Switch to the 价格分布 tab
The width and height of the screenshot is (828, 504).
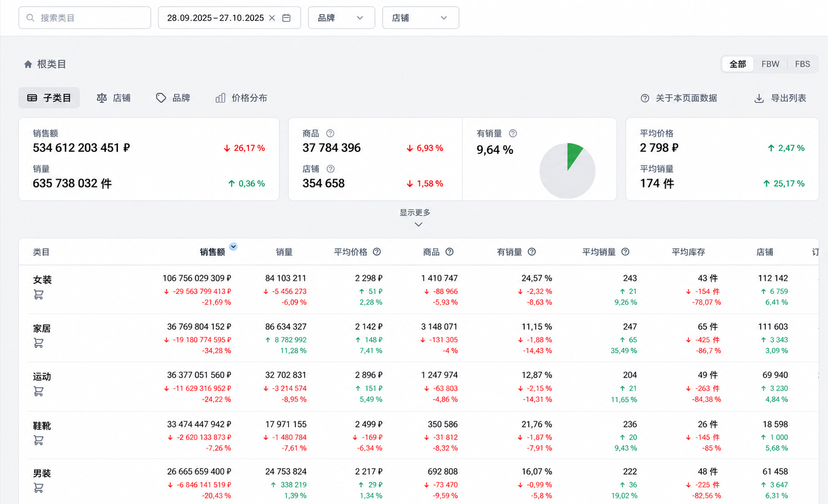pos(241,98)
